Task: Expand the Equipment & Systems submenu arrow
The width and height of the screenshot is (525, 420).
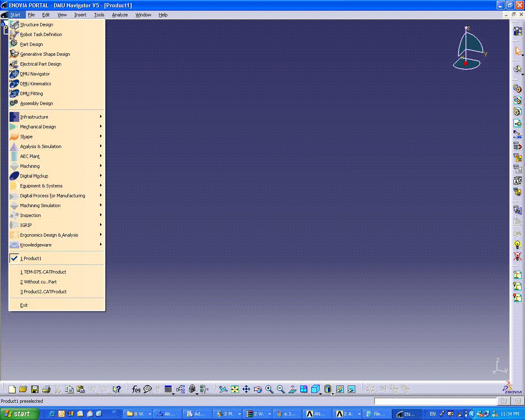Action: pyautogui.click(x=100, y=185)
